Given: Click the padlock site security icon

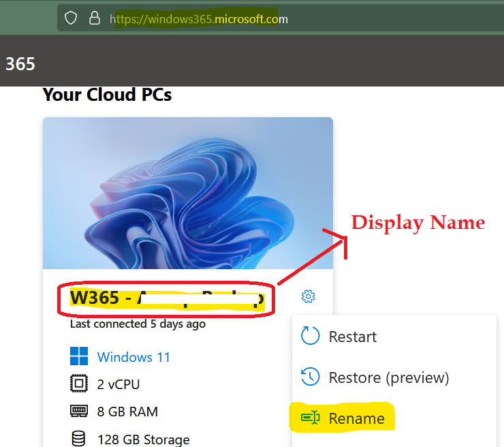Looking at the screenshot, I should pos(94,18).
